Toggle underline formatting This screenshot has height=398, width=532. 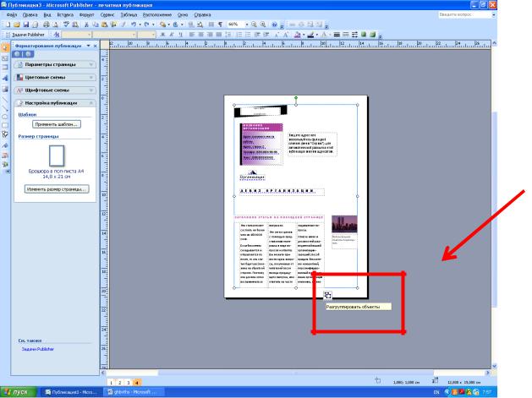180,35
